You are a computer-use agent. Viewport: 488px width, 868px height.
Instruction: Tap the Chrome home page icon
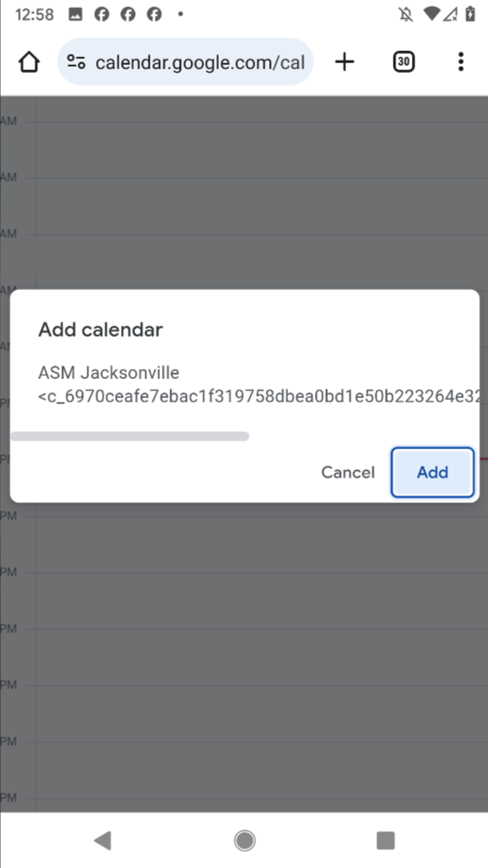[29, 62]
